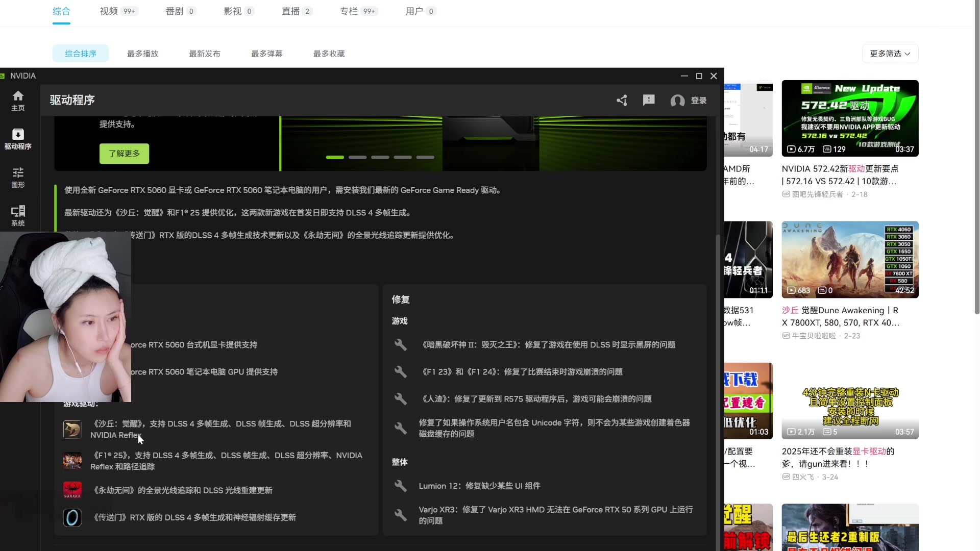
Task: Sort results by 最多播放
Action: pyautogui.click(x=143, y=54)
